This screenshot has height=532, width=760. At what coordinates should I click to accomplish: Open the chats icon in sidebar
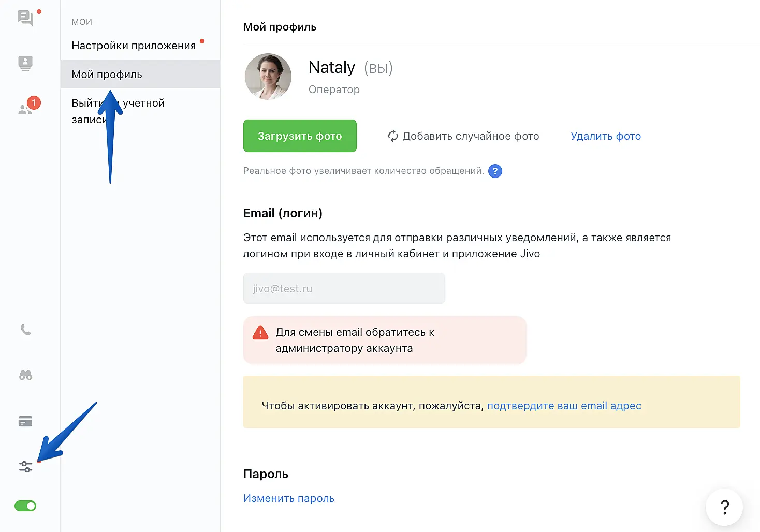25,18
